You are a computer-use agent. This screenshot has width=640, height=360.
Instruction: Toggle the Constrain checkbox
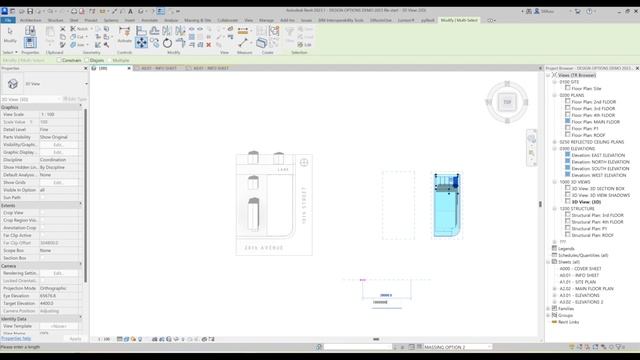(x=59, y=60)
